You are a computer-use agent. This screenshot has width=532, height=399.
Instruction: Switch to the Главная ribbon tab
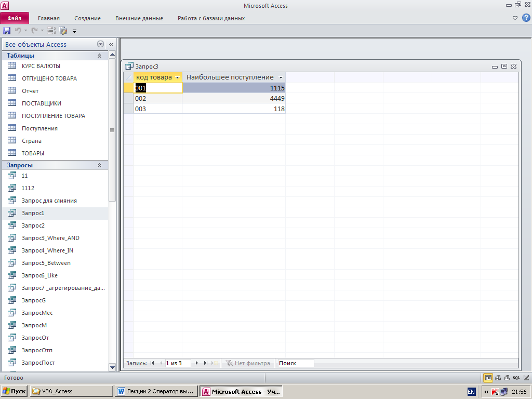point(48,18)
